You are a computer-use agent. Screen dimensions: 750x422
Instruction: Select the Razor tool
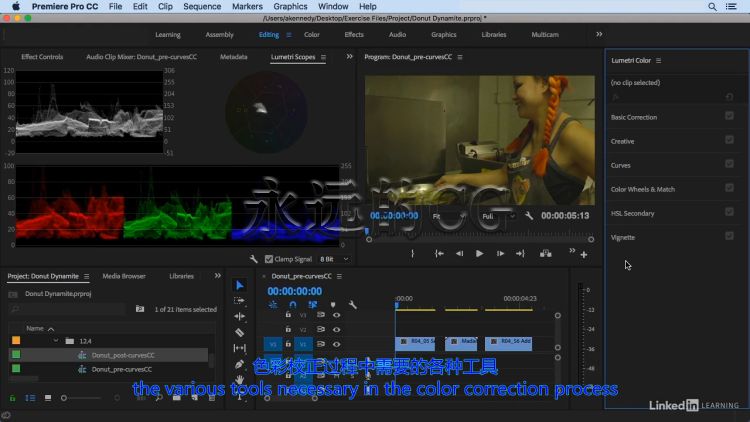click(240, 332)
